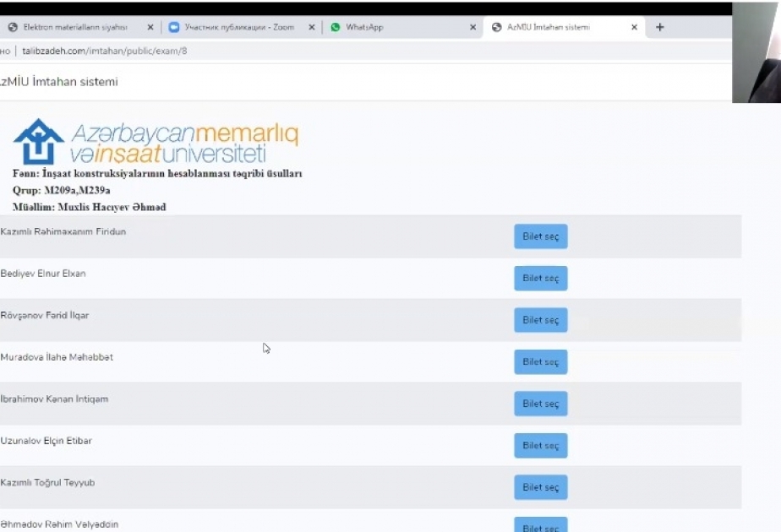The width and height of the screenshot is (781, 532).
Task: Click Bilet seç for Uzunalov Elçin Etibar
Action: 540,445
